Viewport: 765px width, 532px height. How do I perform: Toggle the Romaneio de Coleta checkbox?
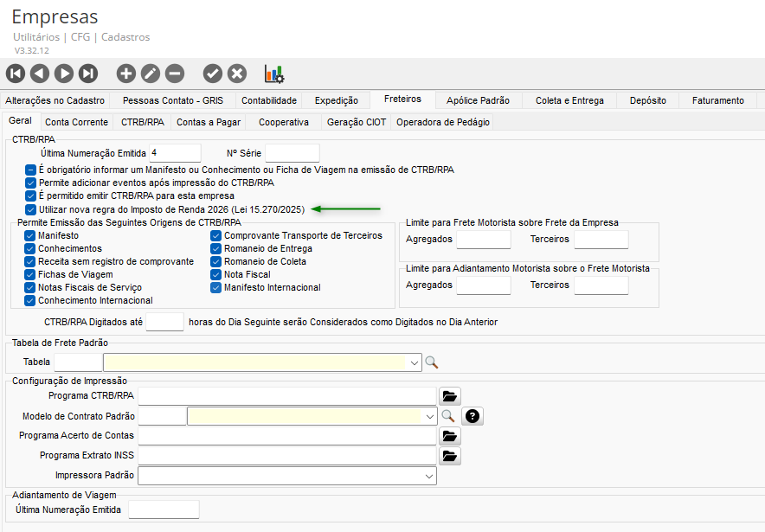(216, 261)
